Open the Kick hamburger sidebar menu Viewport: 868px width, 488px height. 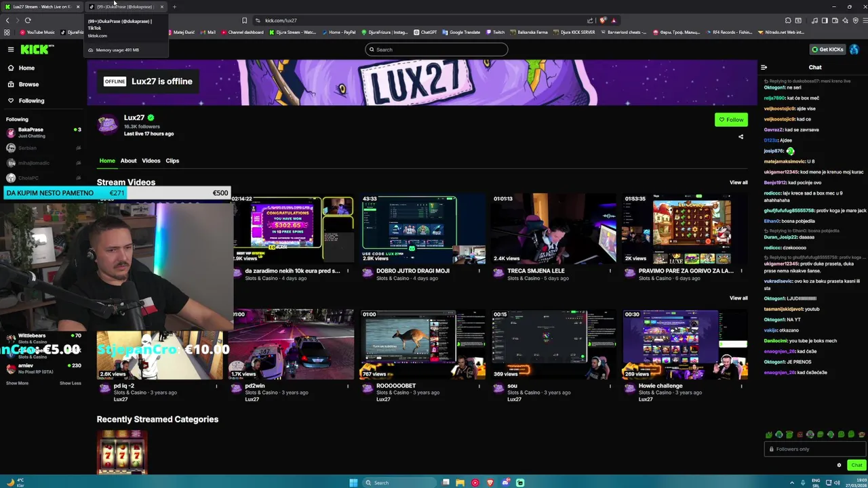pos(11,49)
